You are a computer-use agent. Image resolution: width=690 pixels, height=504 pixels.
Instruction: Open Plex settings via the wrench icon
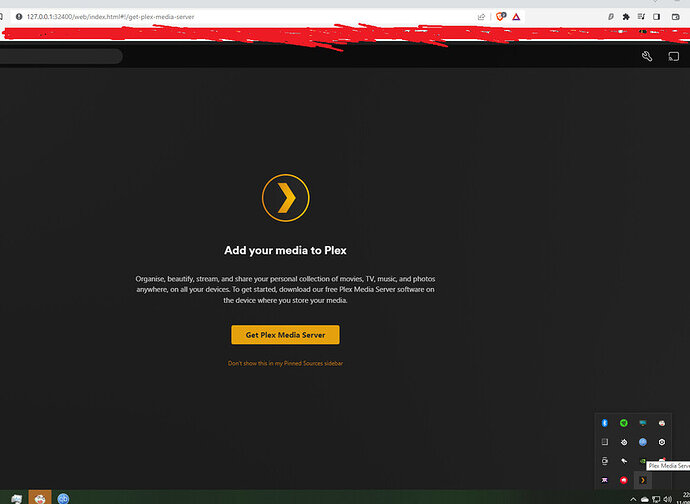coord(647,56)
